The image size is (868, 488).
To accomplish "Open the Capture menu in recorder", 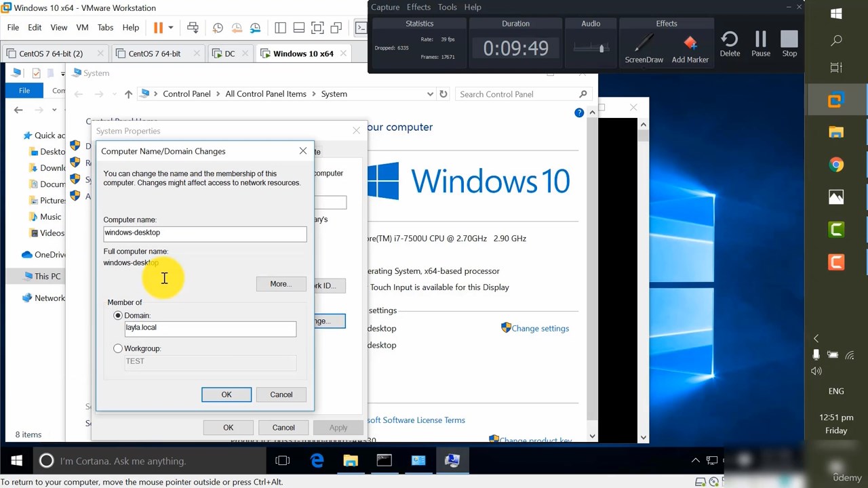I will point(385,7).
